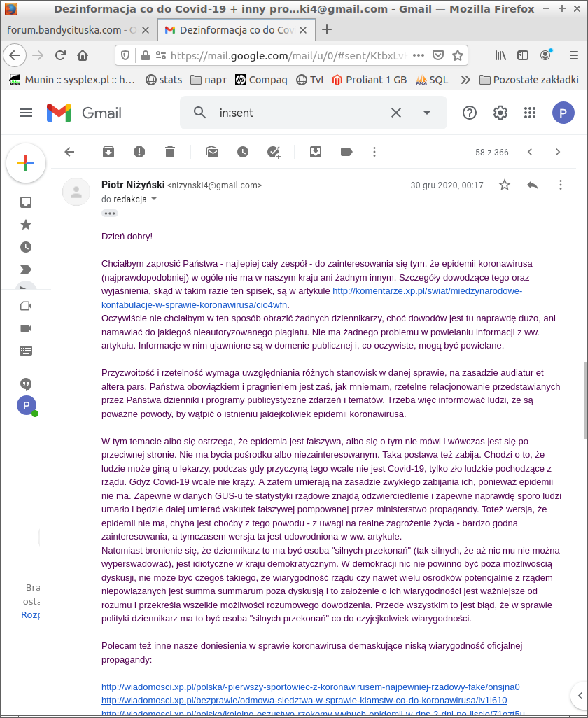Open the komentarze.xp.pl article link
The height and width of the screenshot is (718, 588).
[x=311, y=297]
